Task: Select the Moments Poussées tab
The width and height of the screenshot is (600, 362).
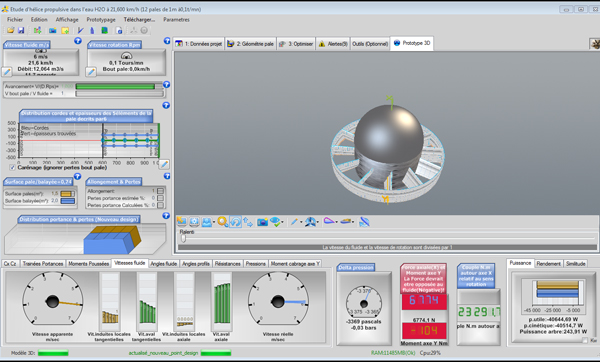Action: pyautogui.click(x=88, y=264)
